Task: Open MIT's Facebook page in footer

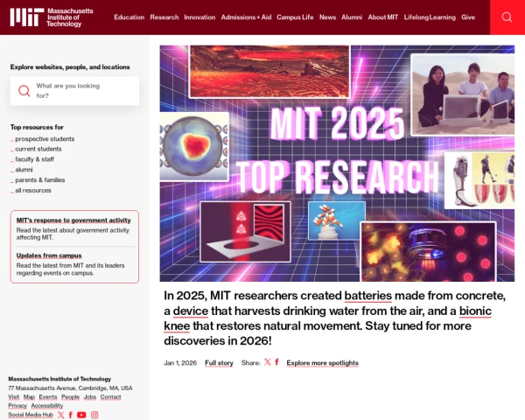Action: (x=71, y=415)
